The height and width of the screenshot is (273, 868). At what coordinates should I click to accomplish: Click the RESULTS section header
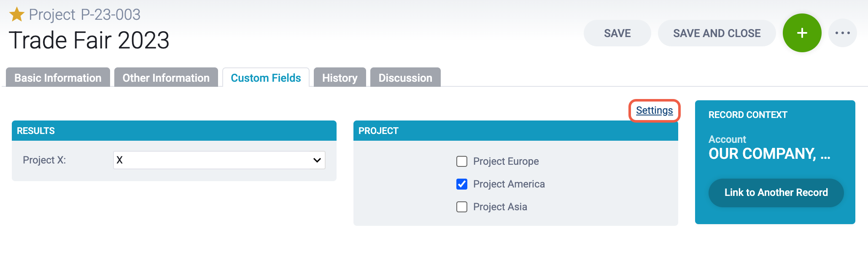pos(174,131)
